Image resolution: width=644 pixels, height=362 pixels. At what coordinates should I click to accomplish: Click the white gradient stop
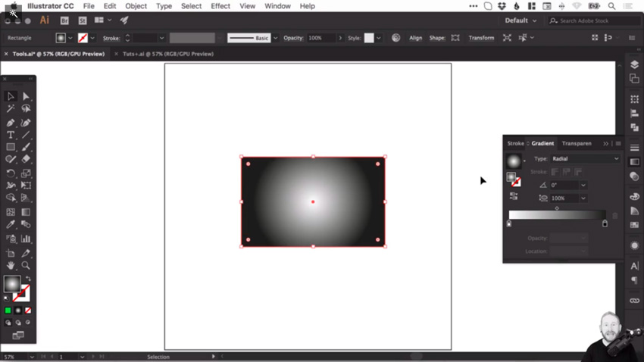(509, 223)
